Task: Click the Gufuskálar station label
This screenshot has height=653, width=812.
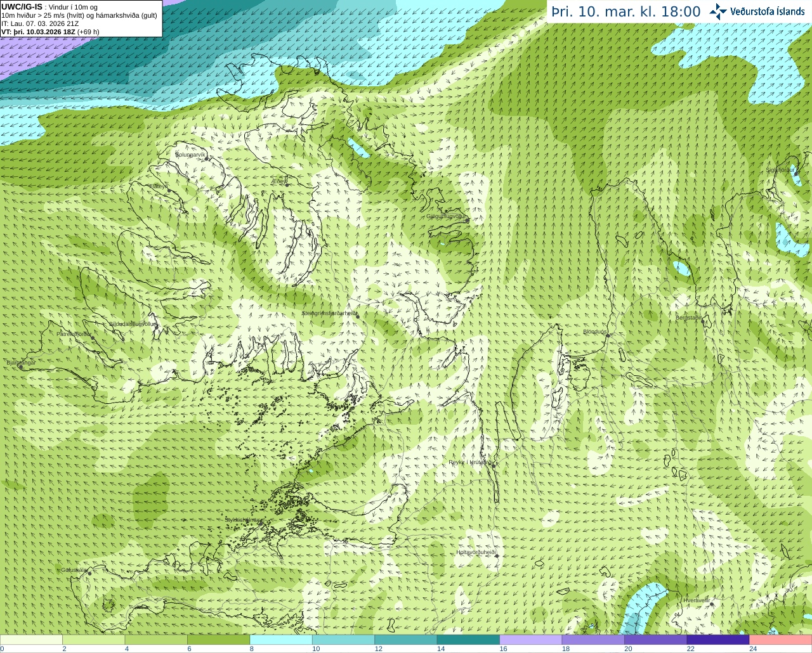Action: (74, 570)
